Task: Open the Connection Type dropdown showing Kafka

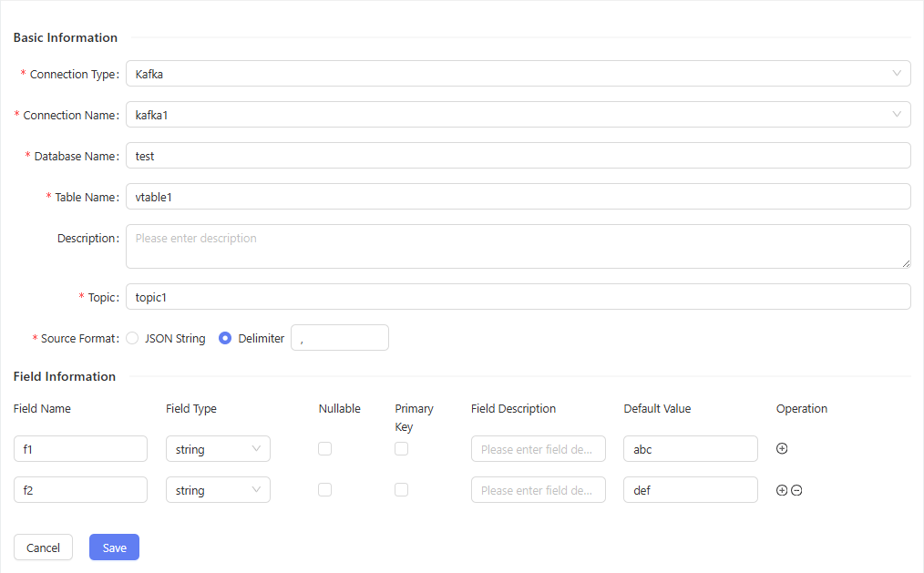Action: [518, 74]
